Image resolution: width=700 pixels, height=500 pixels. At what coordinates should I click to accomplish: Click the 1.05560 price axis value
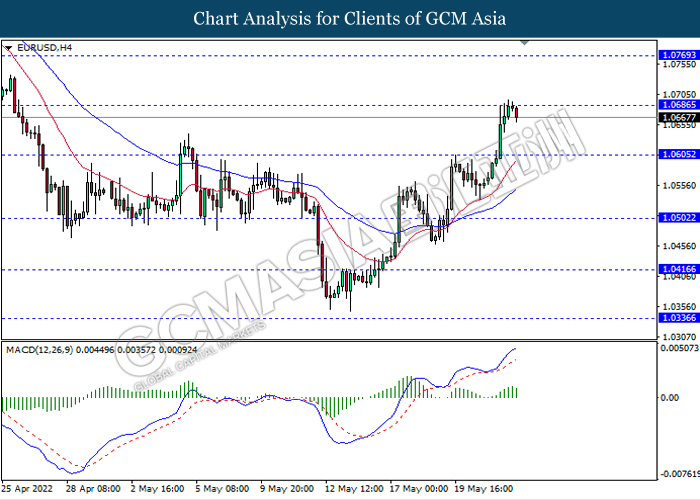tap(679, 186)
